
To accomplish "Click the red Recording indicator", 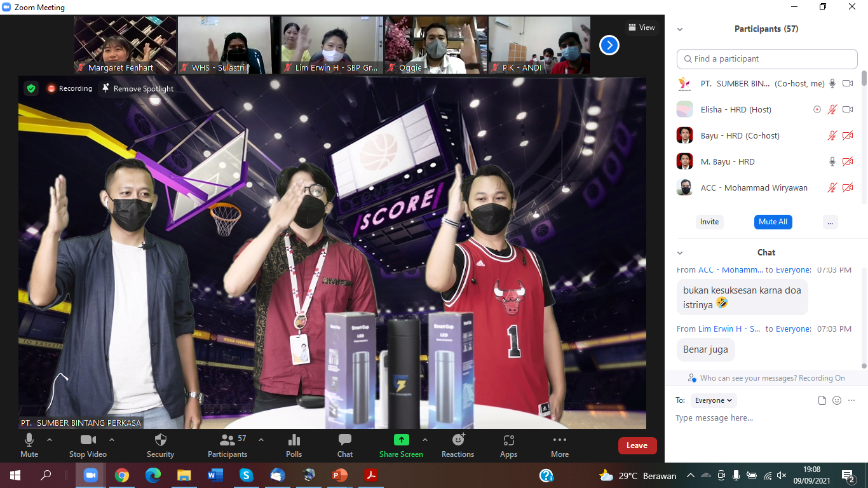I will tap(69, 88).
